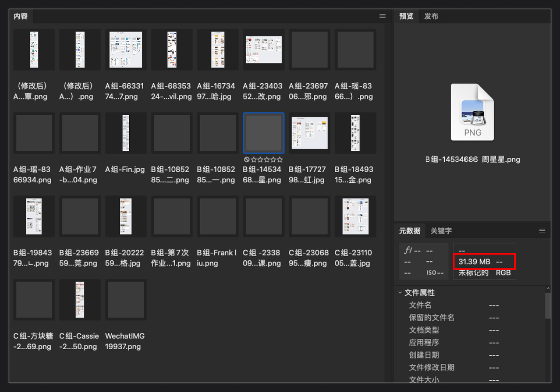Select the 元数据 tab
Screen dimensions: 560x392
pos(410,231)
